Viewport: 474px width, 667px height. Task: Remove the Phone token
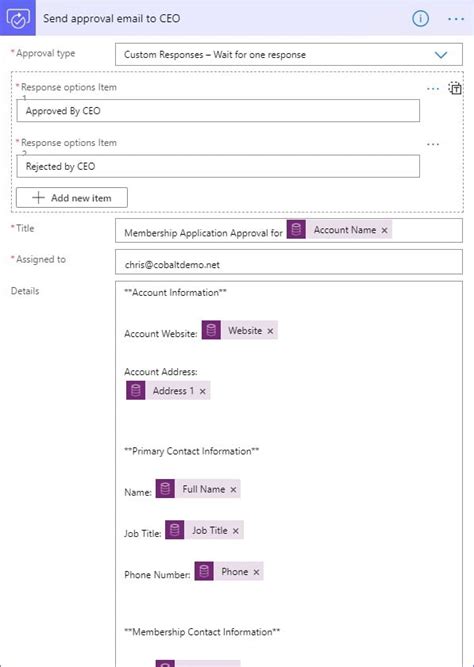point(256,572)
